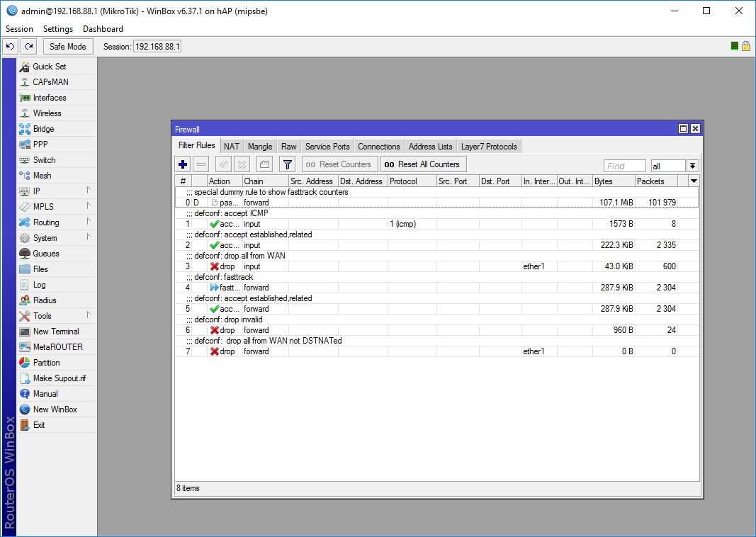Open the Session menu
The width and height of the screenshot is (756, 537).
click(x=19, y=29)
